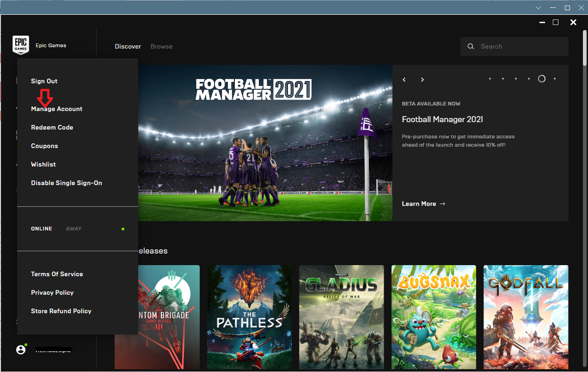This screenshot has height=372, width=588.
Task: Maximize the Epic Games launcher window
Action: (556, 22)
